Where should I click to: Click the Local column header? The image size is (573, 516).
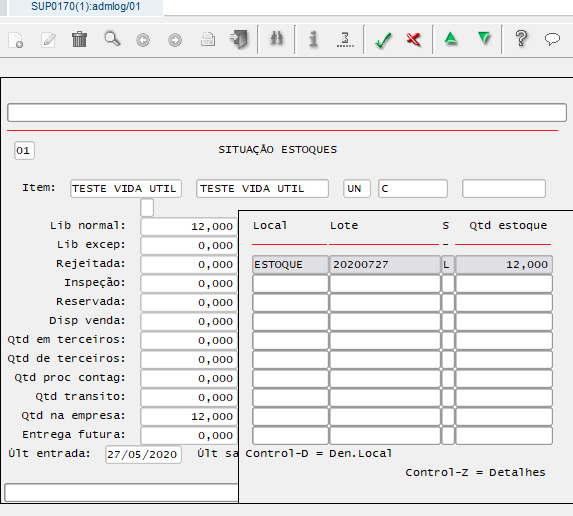point(270,225)
